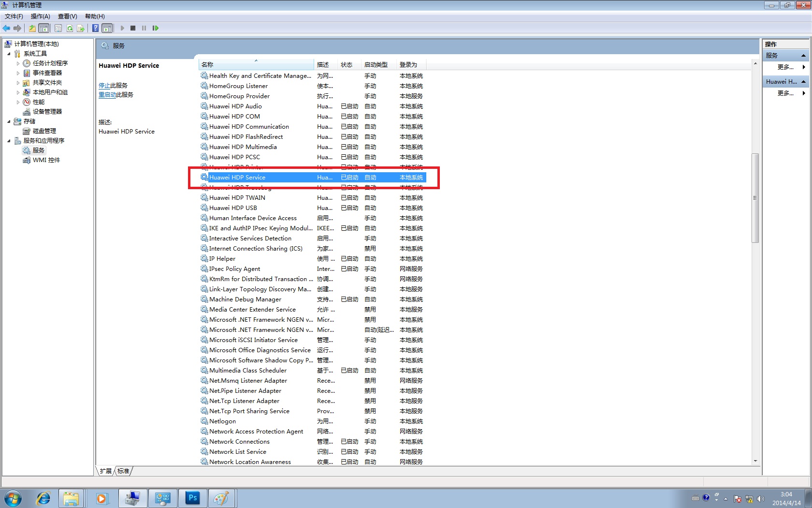Click the Pause Service toolbar icon
The width and height of the screenshot is (812, 508).
point(144,28)
